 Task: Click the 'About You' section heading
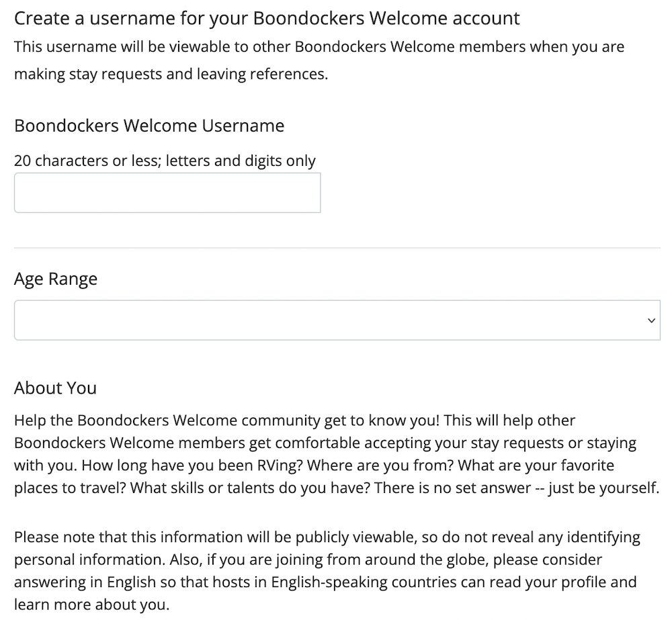(x=55, y=388)
